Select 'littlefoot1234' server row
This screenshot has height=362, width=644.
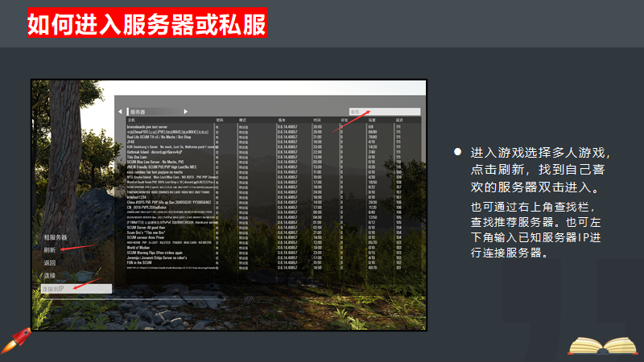click(273, 197)
